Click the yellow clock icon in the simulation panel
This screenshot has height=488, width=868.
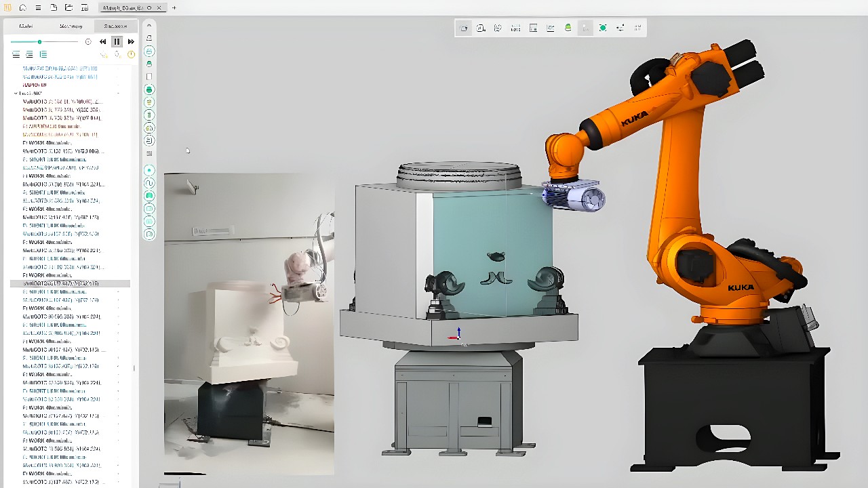pos(131,54)
